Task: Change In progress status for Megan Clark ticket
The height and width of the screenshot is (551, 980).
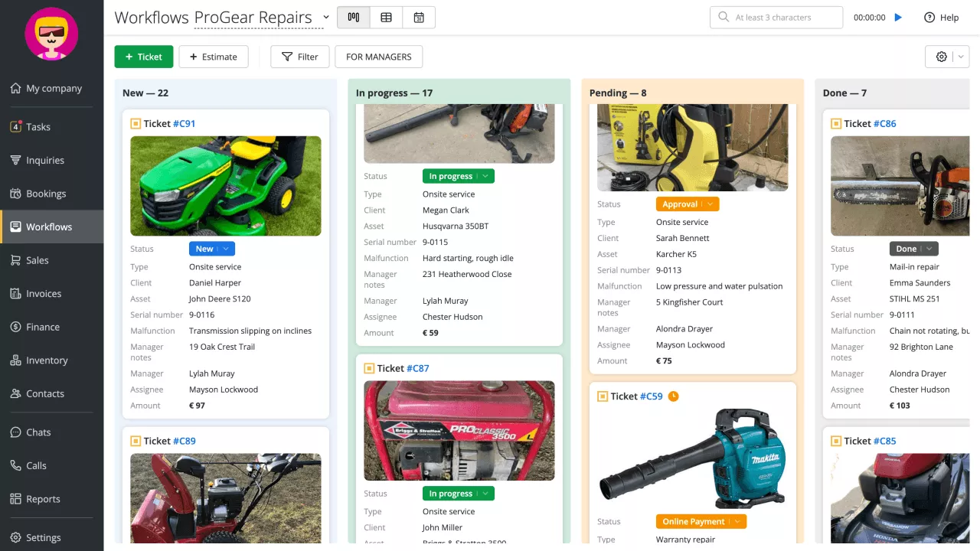Action: click(459, 176)
